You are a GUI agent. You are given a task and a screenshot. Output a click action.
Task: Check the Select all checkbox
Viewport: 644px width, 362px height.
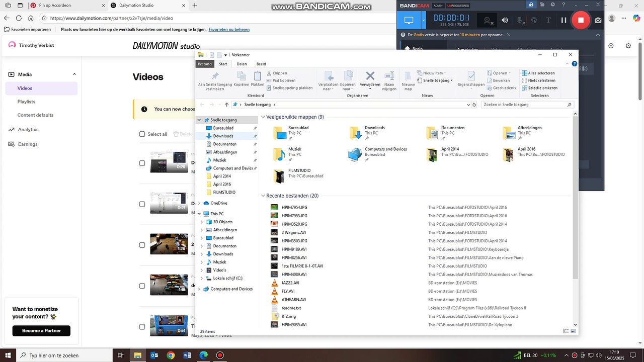pos(142,134)
